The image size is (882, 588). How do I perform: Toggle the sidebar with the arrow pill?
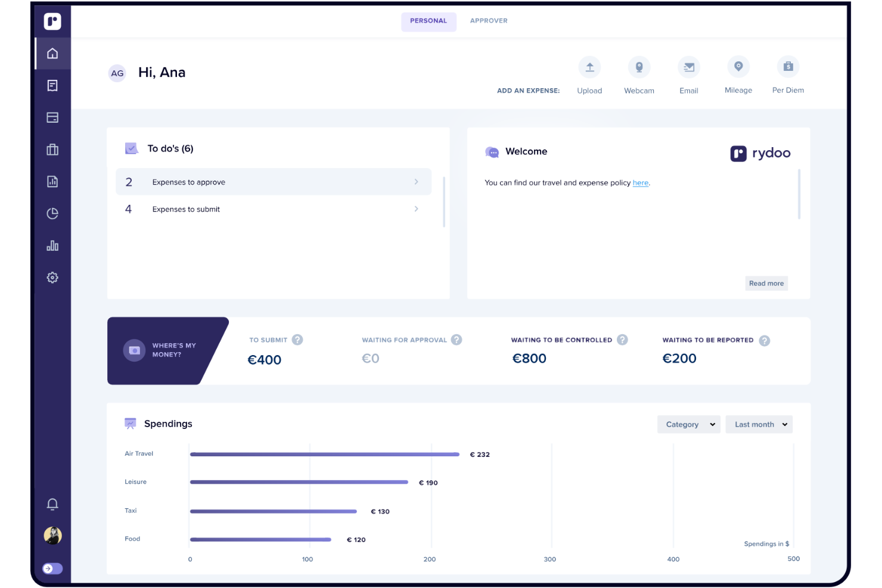[x=51, y=568]
